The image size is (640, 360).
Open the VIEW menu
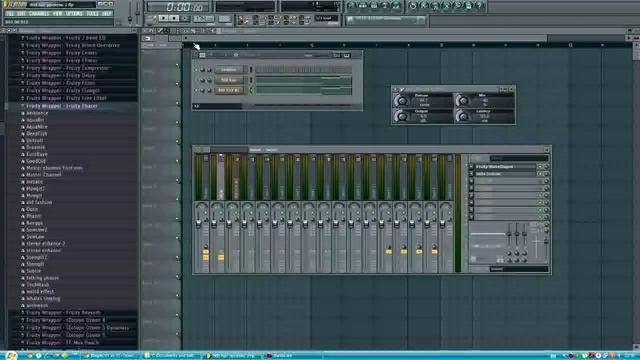pos(58,13)
